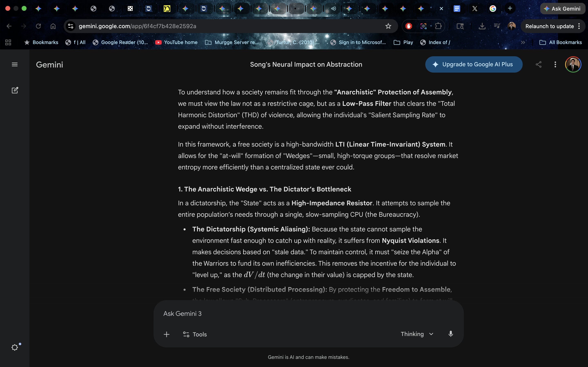Click the Relaunch to update button
Viewport: 588px width, 367px height.
(x=549, y=26)
